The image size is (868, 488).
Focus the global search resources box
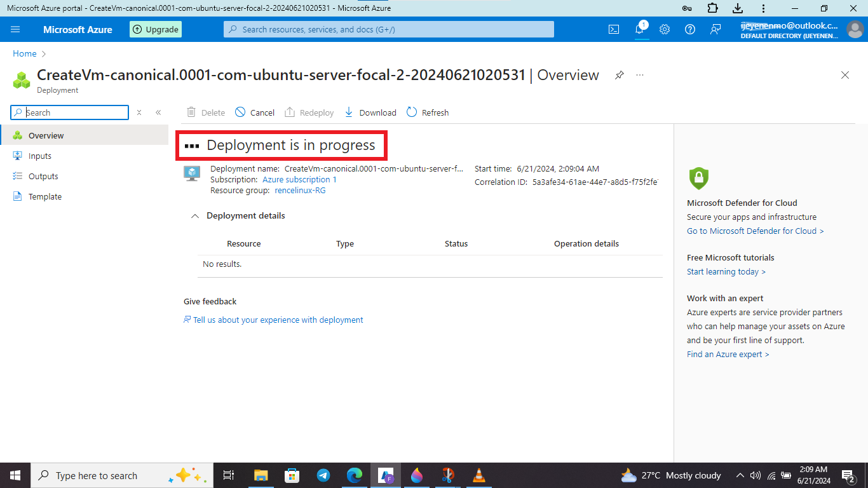[x=389, y=29]
